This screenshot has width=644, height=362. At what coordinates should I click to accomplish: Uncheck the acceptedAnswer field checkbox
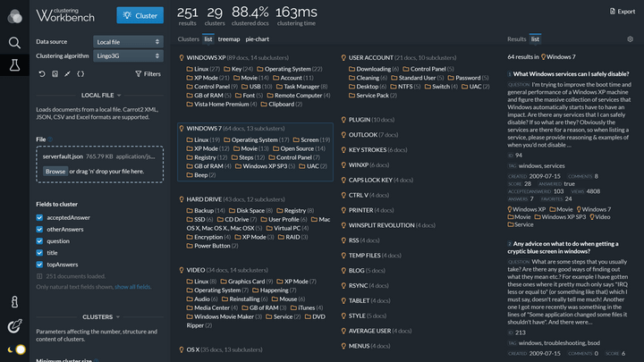39,217
